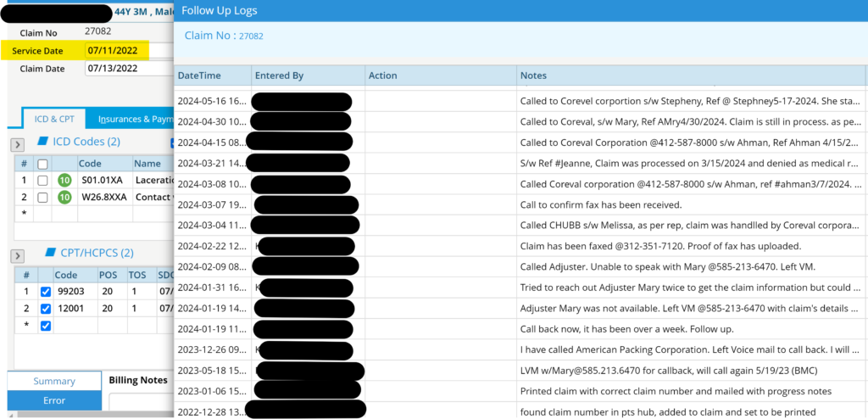Open the Insurances & Payments tab
This screenshot has height=419, width=868.
[x=136, y=120]
